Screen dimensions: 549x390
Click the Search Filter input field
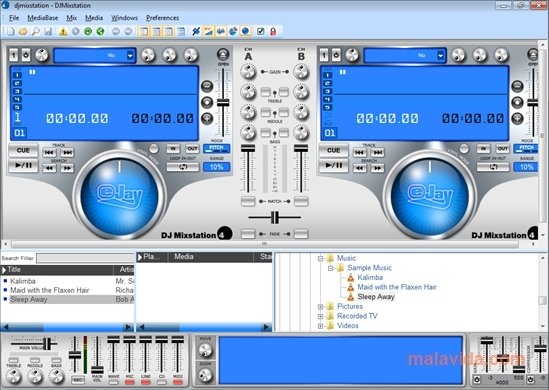click(x=85, y=258)
